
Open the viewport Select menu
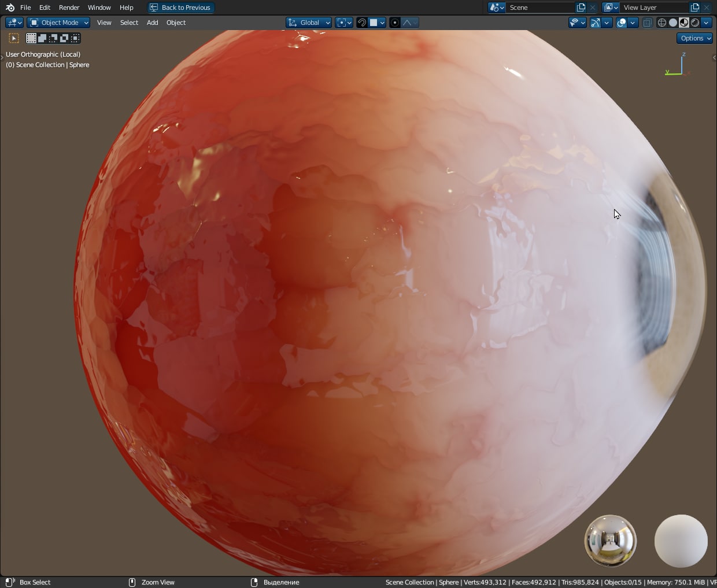tap(129, 23)
